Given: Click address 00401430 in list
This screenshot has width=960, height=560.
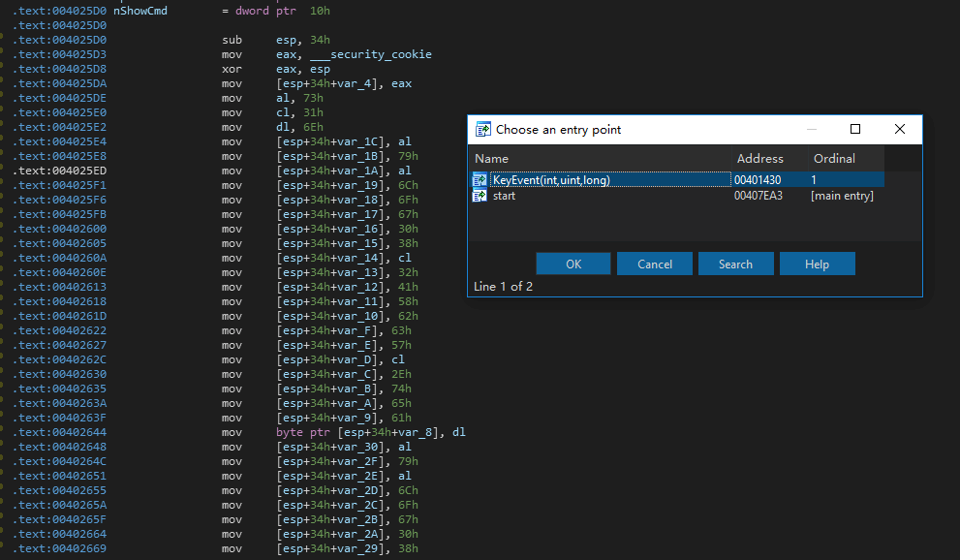Looking at the screenshot, I should pos(758,180).
